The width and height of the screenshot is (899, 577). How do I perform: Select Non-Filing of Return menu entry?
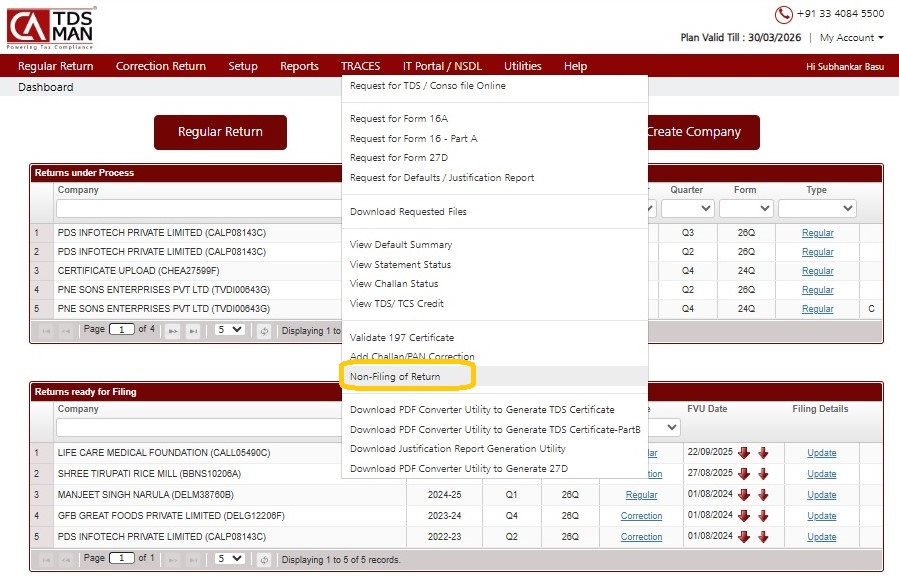395,377
